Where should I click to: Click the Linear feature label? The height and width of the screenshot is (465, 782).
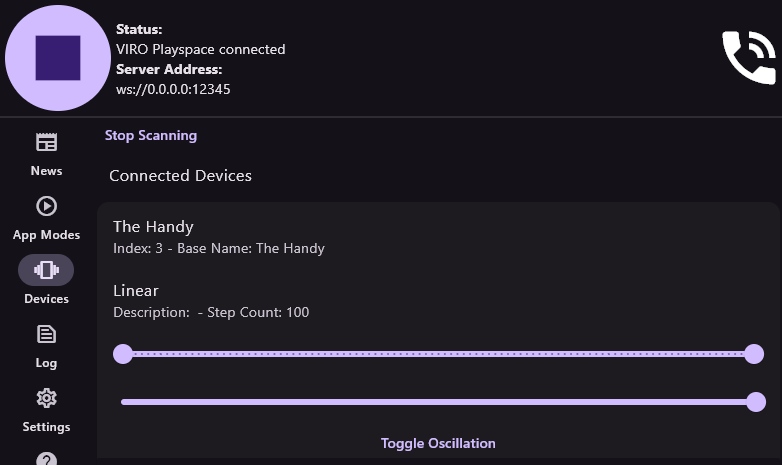tap(136, 291)
